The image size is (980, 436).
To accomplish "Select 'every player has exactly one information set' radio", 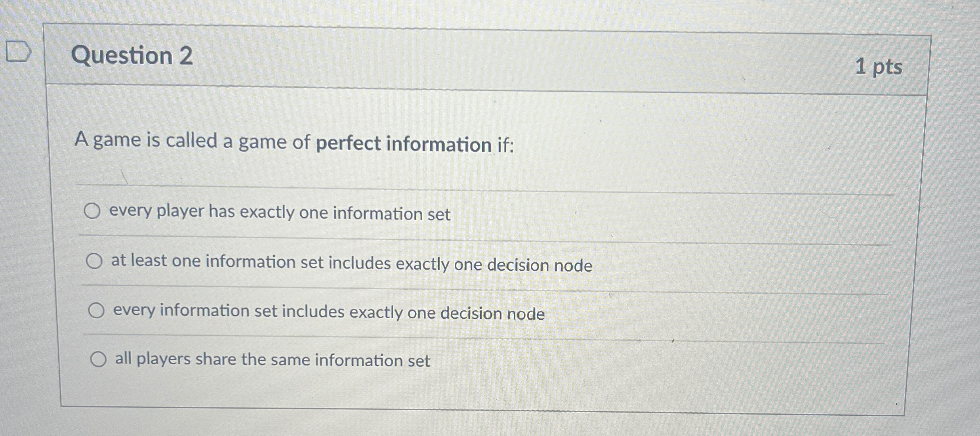I will [92, 211].
